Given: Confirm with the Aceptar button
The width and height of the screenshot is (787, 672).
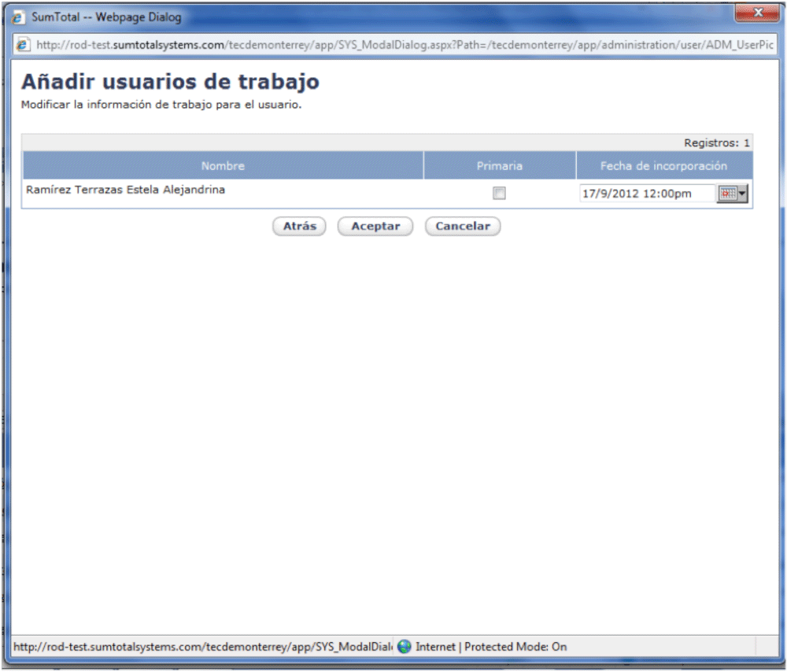Looking at the screenshot, I should (x=375, y=227).
